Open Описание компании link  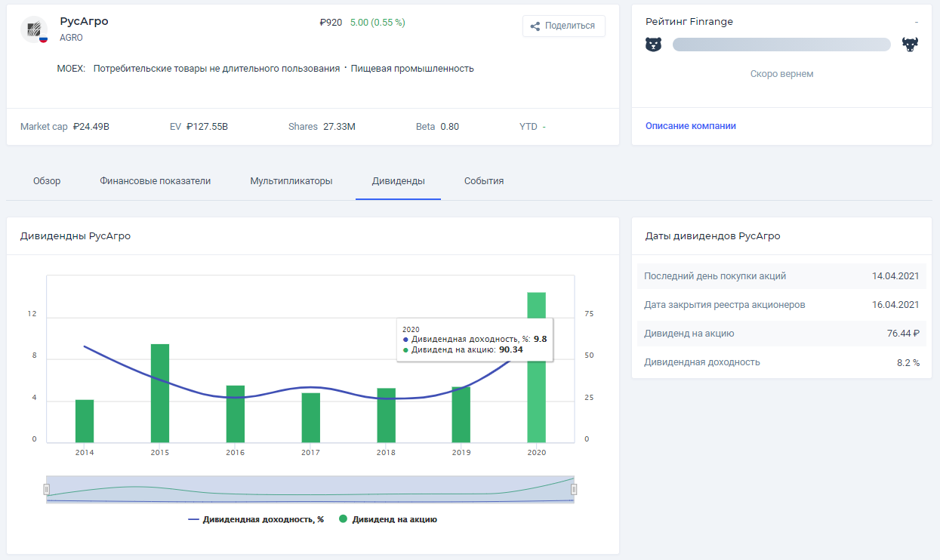pos(690,126)
